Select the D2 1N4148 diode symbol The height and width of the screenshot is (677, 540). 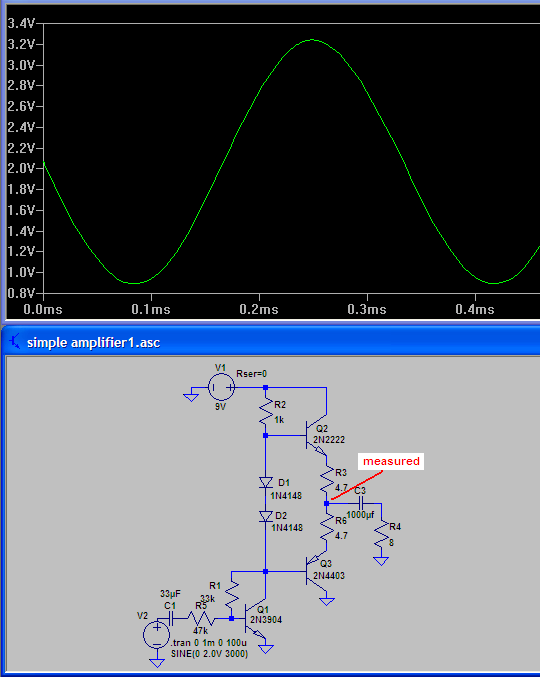(266, 516)
